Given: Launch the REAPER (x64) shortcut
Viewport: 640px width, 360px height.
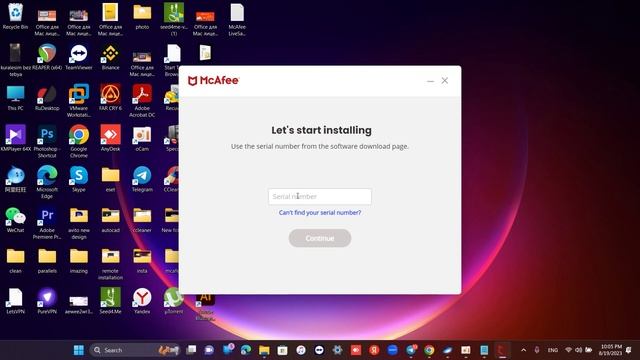Looking at the screenshot, I should point(47,57).
